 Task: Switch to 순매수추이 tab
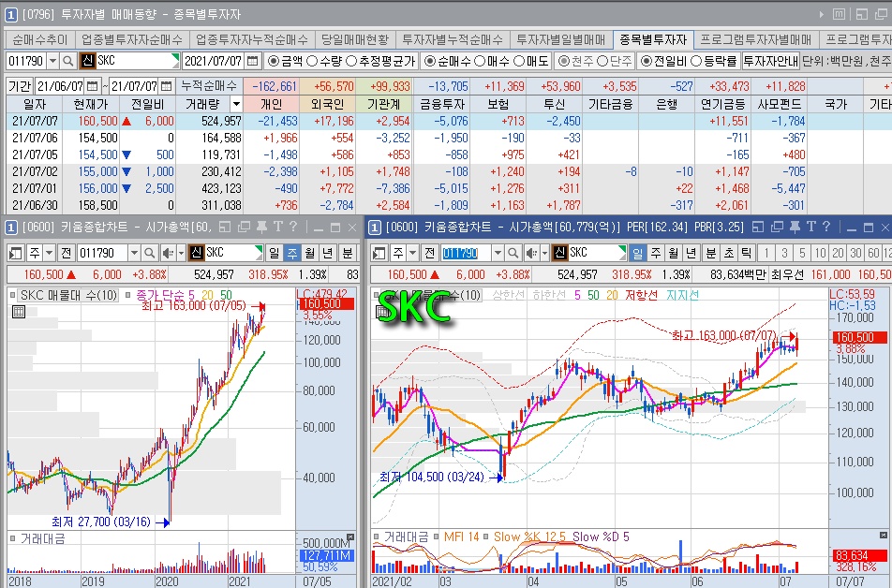[x=39, y=40]
